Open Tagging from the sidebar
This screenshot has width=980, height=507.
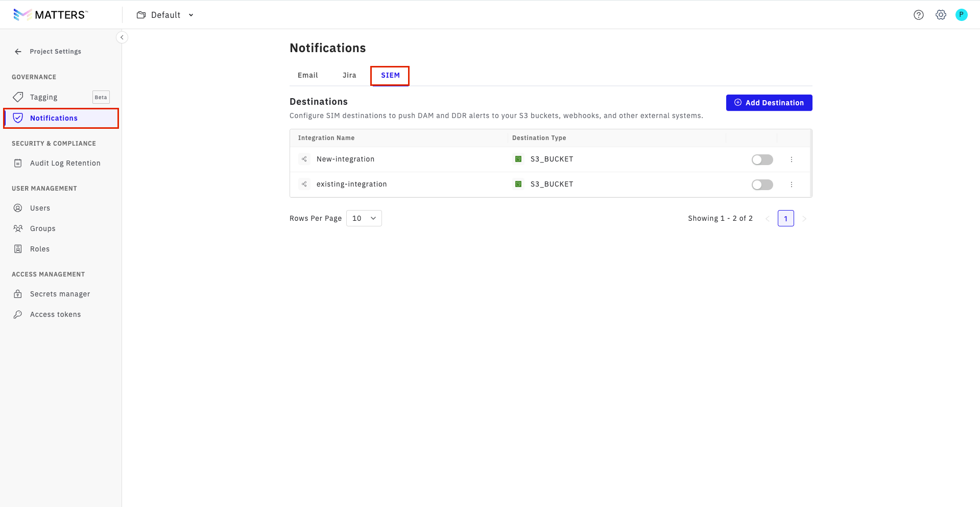pyautogui.click(x=43, y=97)
